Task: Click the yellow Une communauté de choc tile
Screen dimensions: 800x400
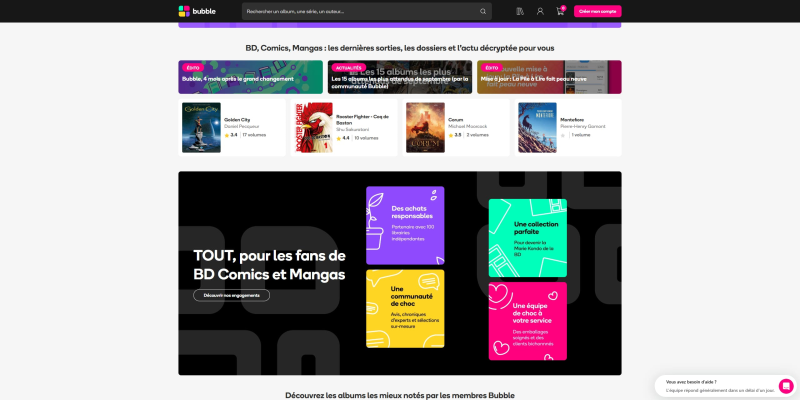Action: [x=405, y=309]
